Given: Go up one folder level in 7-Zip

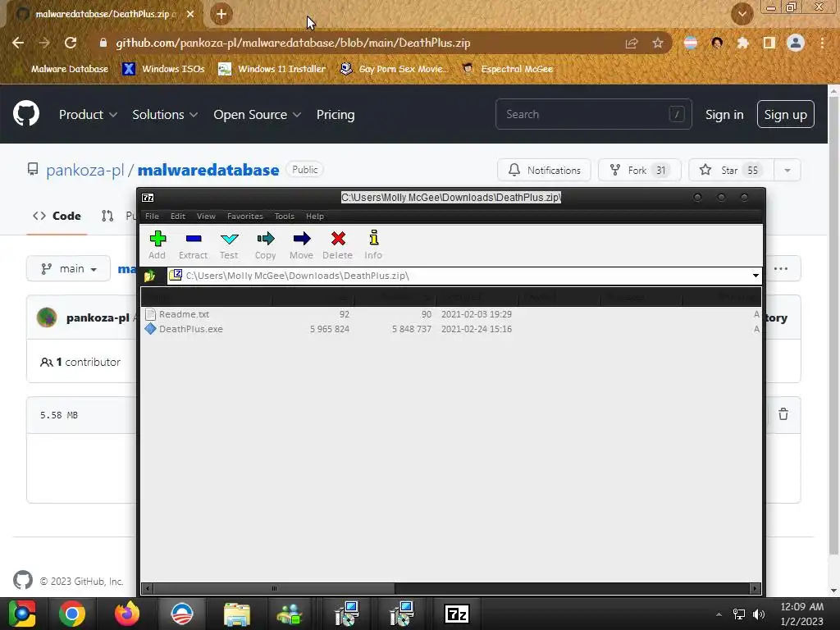Looking at the screenshot, I should coord(149,276).
